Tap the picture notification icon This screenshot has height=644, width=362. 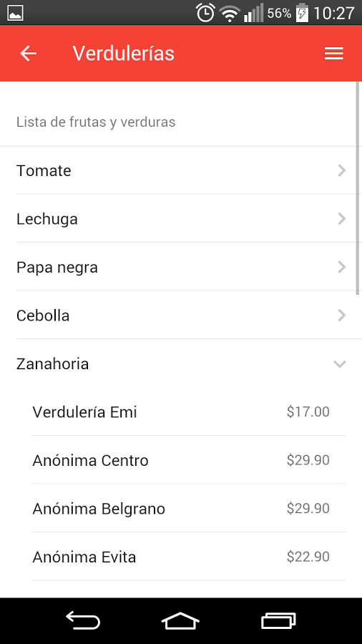tap(16, 13)
